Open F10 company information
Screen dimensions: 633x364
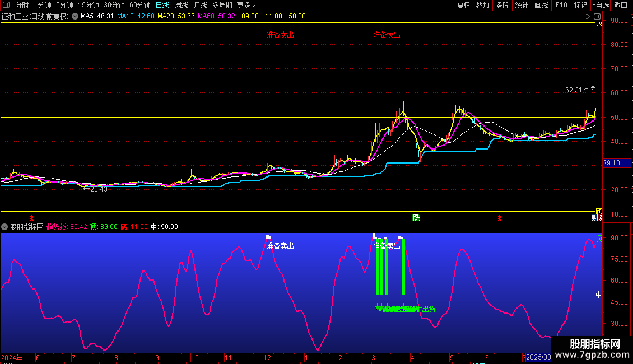point(561,5)
